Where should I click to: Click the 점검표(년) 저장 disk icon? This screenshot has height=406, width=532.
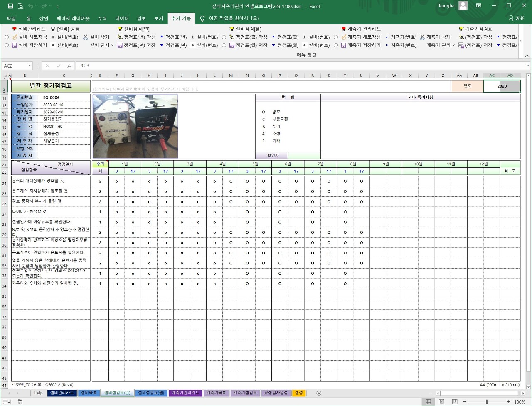point(120,45)
